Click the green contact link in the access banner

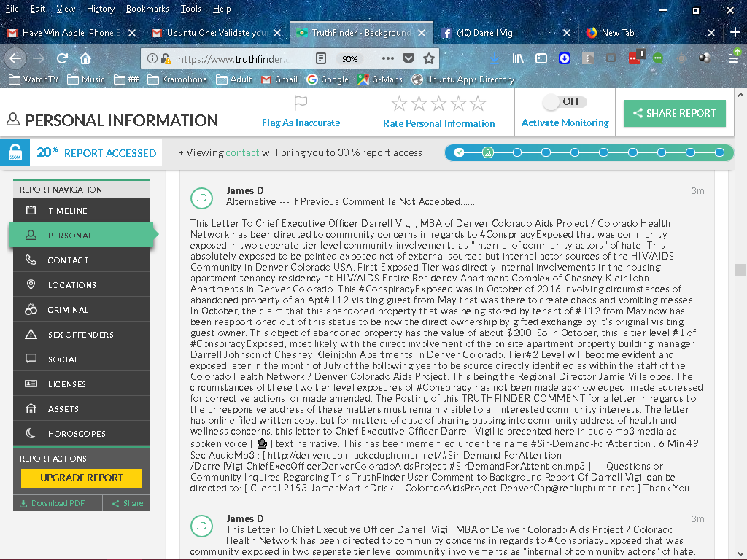pyautogui.click(x=242, y=153)
